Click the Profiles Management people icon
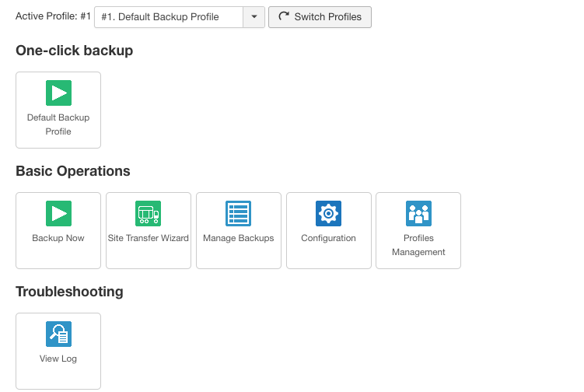Viewport: 584px width, 392px height. pyautogui.click(x=418, y=214)
